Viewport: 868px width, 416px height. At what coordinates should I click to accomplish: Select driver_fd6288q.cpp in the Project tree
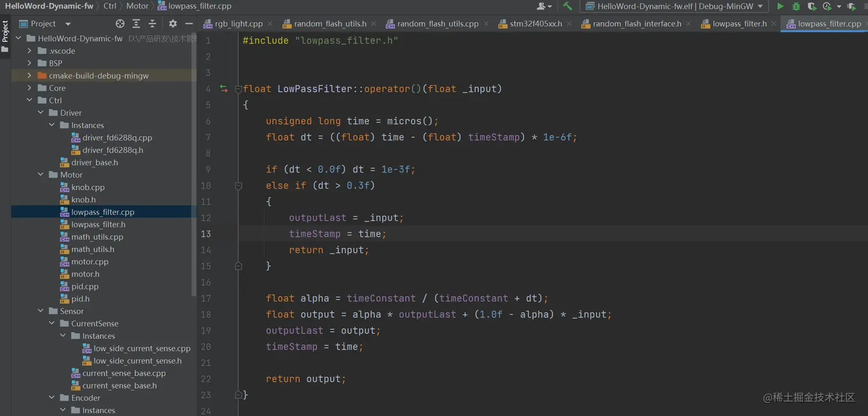pos(117,137)
